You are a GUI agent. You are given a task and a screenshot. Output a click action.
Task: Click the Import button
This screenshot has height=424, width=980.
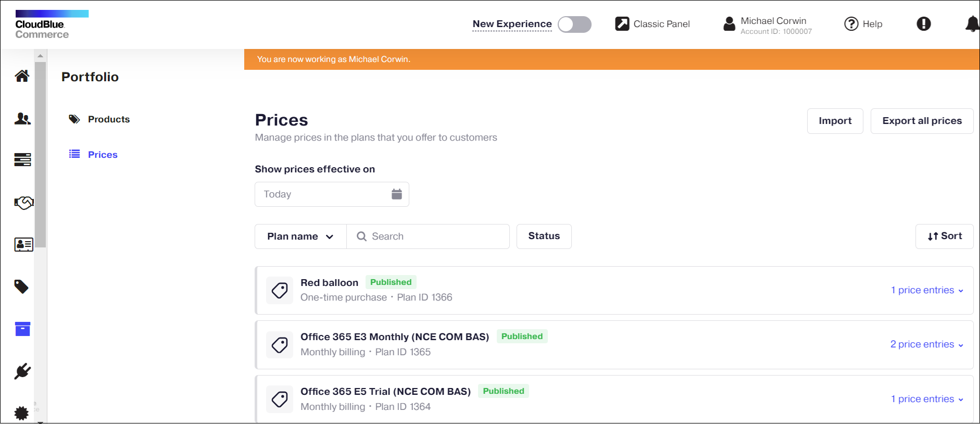[x=835, y=121]
